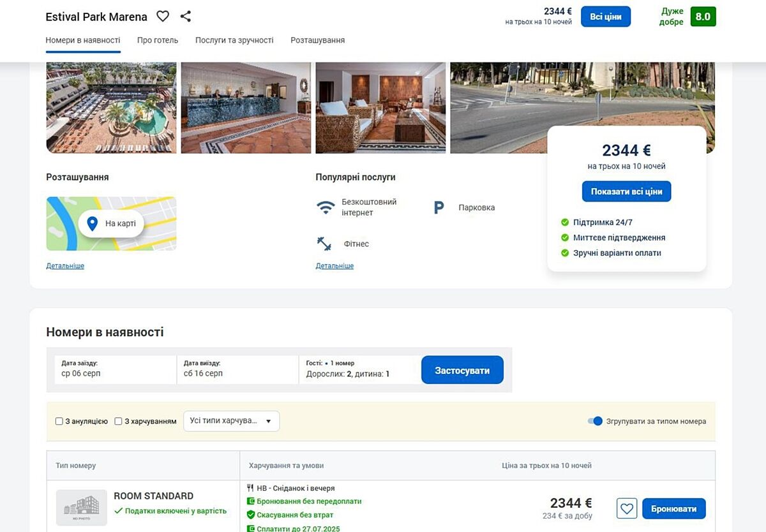Add Room Standard to favorites with heart icon
Screen dimensions: 766x532
627,508
